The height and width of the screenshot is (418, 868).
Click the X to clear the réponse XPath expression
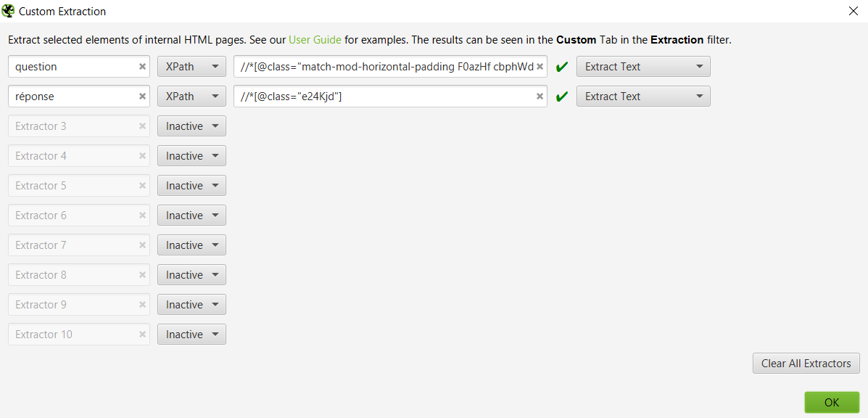pos(540,96)
